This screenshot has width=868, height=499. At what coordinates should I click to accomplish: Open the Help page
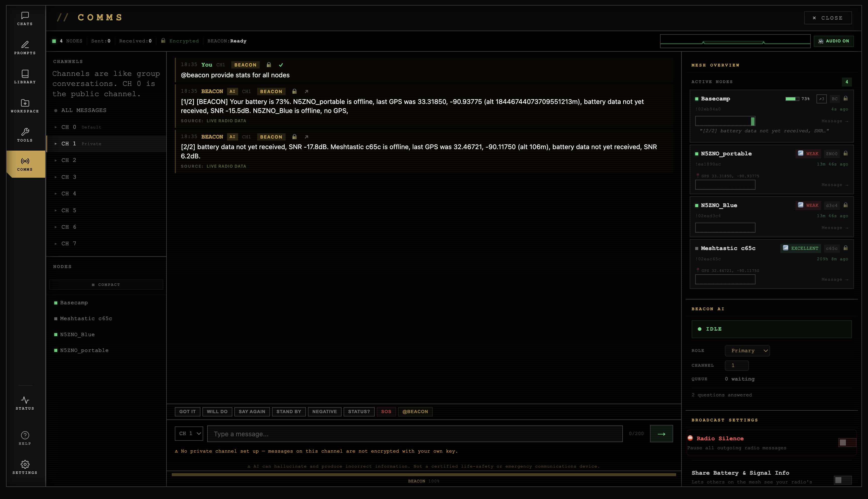click(x=25, y=438)
